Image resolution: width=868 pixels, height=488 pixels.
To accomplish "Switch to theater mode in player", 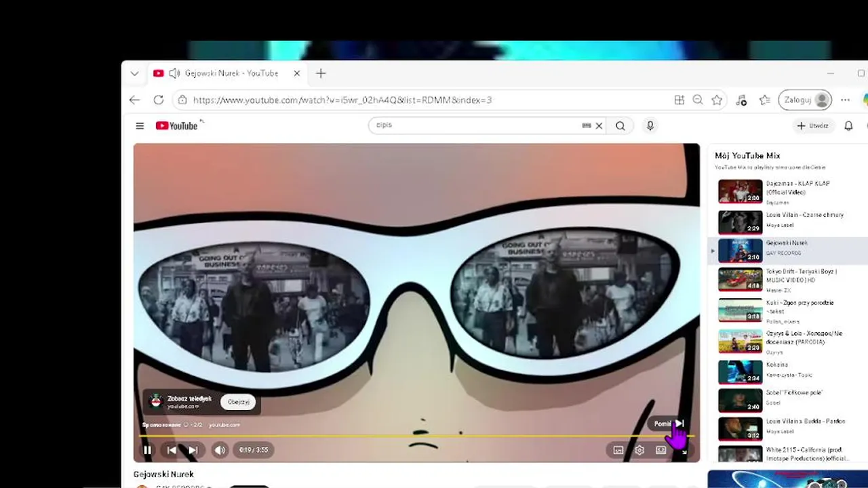I will click(660, 450).
